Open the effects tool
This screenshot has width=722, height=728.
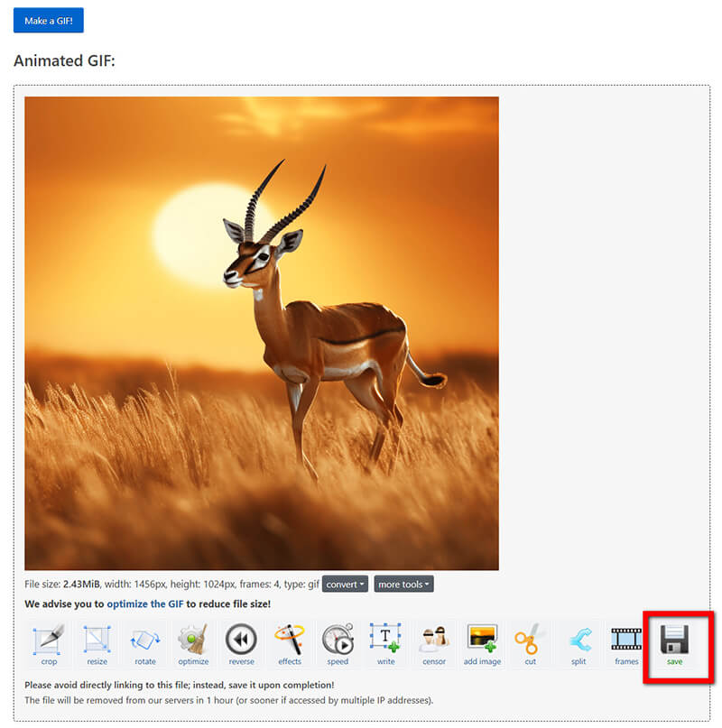[x=290, y=645]
